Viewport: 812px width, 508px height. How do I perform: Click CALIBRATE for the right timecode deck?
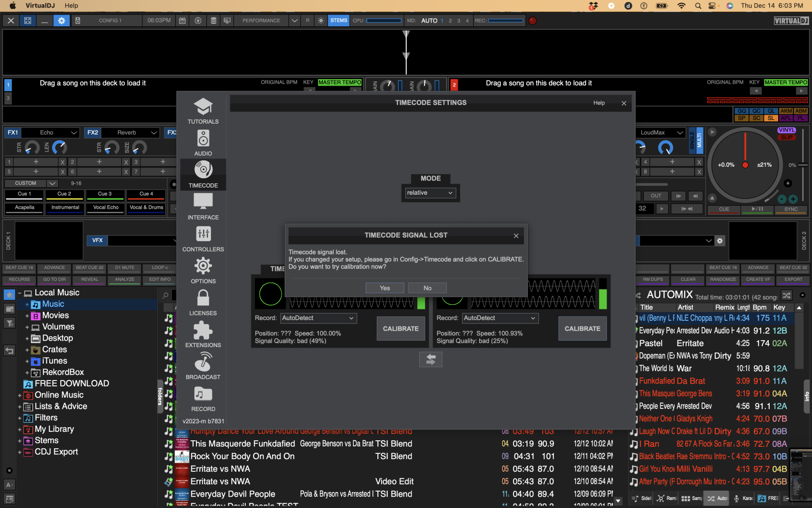582,328
